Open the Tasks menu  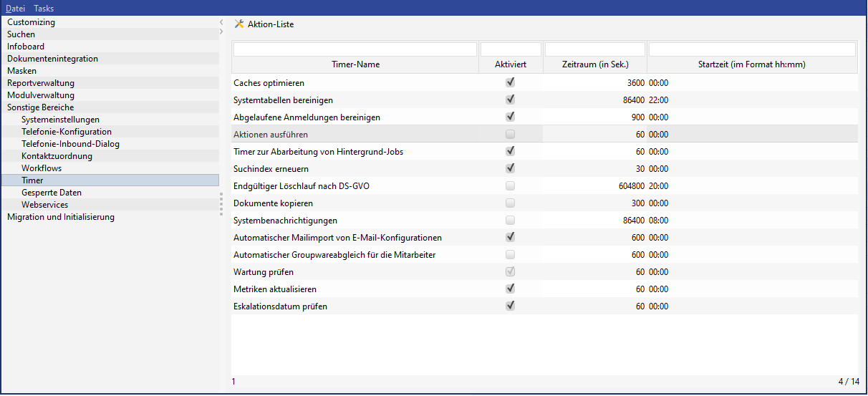[44, 9]
